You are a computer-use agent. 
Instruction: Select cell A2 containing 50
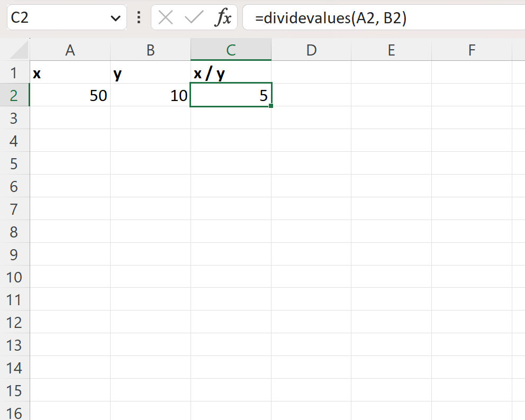point(70,96)
